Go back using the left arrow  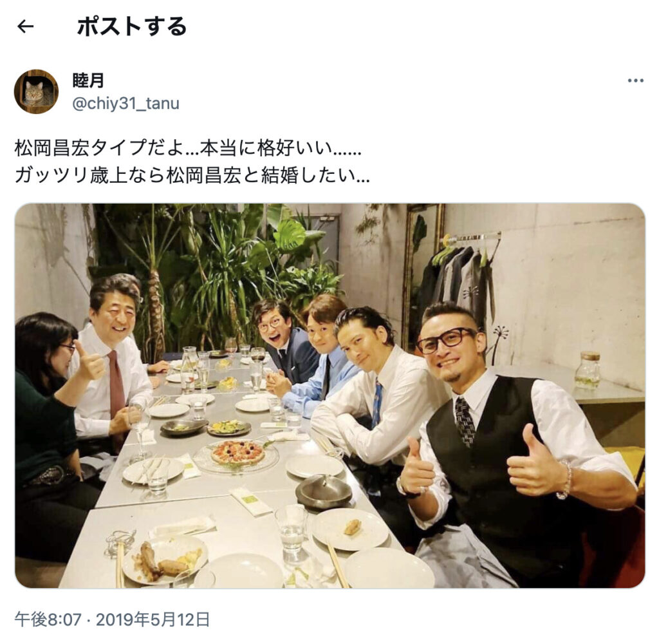click(x=25, y=26)
